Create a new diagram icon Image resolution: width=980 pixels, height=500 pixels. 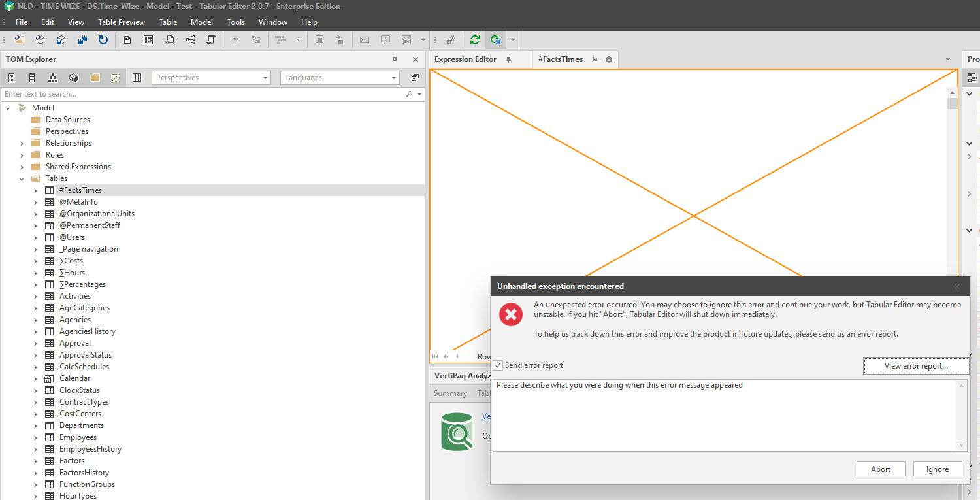tap(190, 40)
